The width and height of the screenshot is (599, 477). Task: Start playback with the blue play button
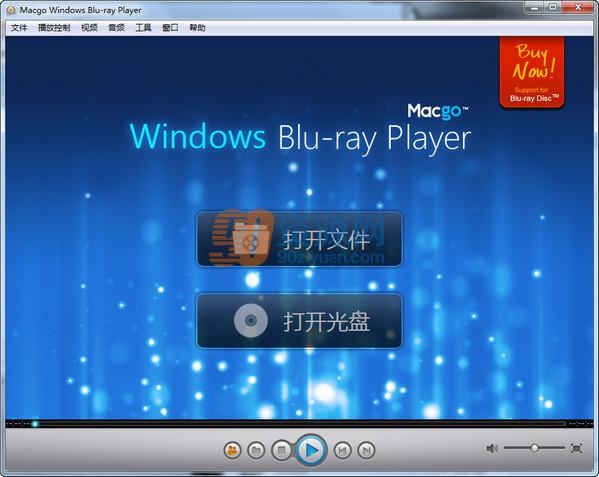tap(311, 450)
